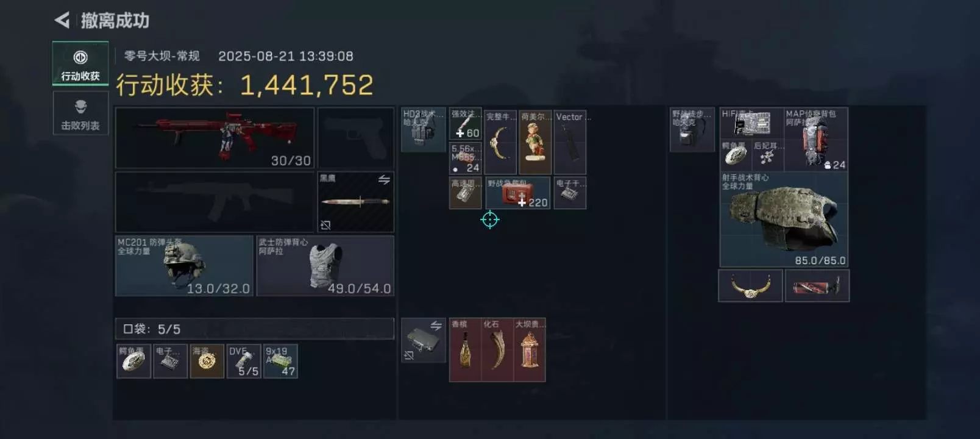The image size is (980, 439).
Task: Select the 武士防弹背心 armor item
Action: [x=325, y=266]
